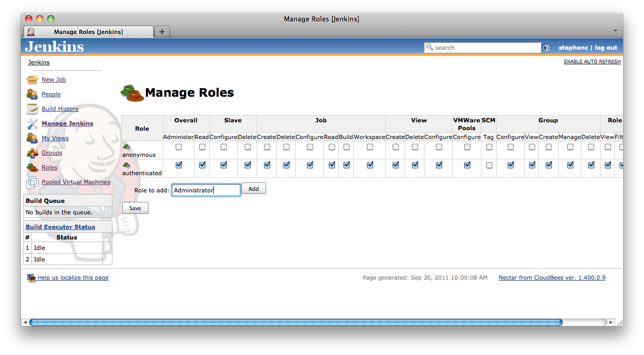Click the 'No builds in the queue.' text
This screenshot has height=355, width=644.
click(59, 212)
